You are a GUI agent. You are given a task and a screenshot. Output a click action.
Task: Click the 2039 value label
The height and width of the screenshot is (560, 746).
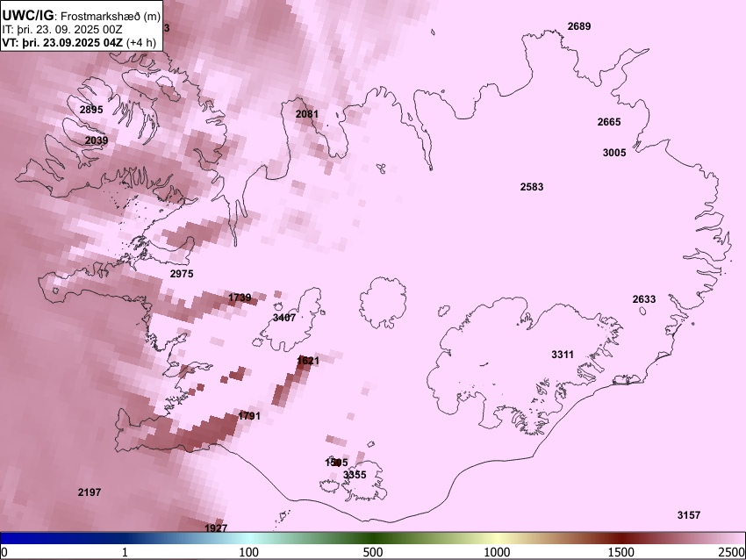tap(97, 140)
